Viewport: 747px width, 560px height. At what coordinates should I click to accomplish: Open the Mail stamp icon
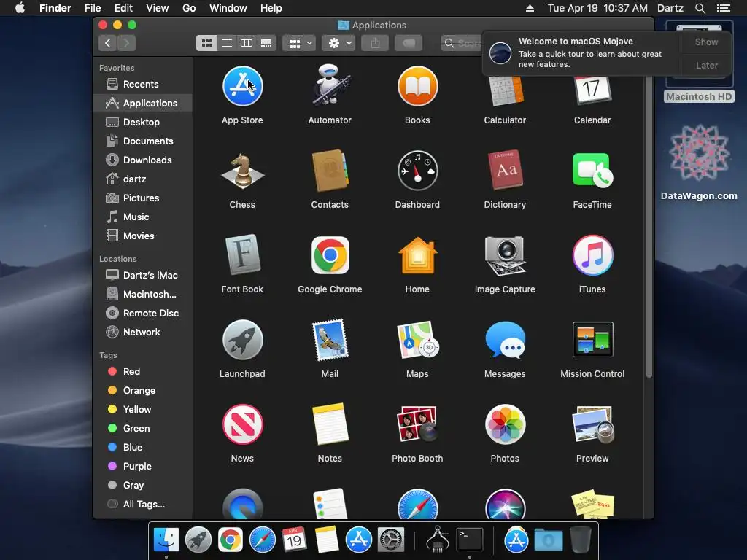click(x=330, y=340)
